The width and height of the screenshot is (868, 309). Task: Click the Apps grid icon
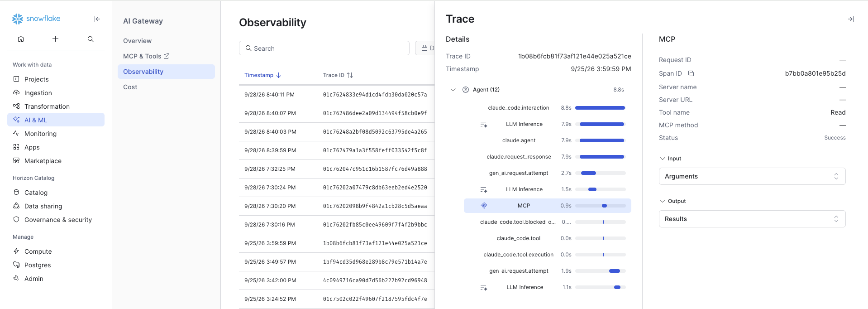pyautogui.click(x=16, y=147)
